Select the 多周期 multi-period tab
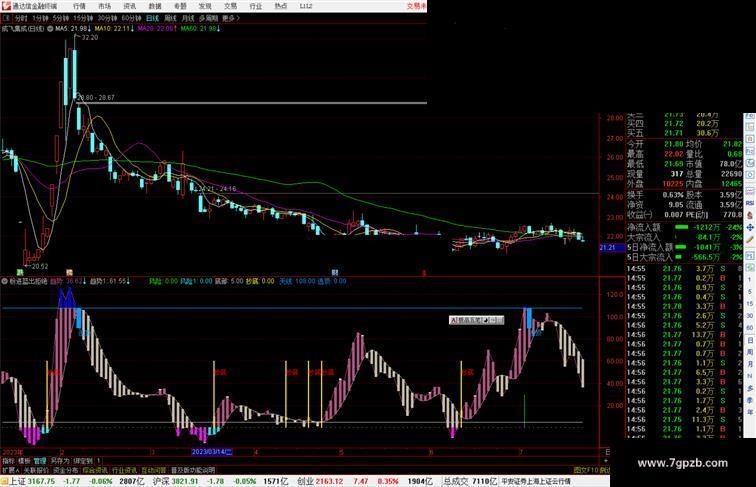The image size is (756, 487). click(208, 18)
